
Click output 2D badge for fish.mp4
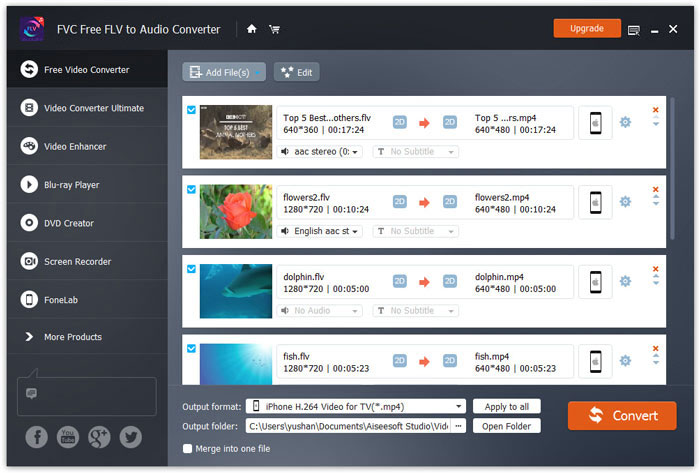[x=450, y=361]
